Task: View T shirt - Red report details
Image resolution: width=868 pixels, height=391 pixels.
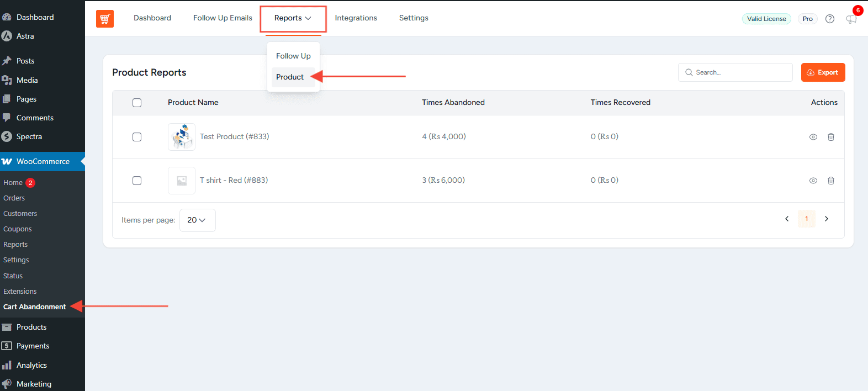Action: point(813,181)
